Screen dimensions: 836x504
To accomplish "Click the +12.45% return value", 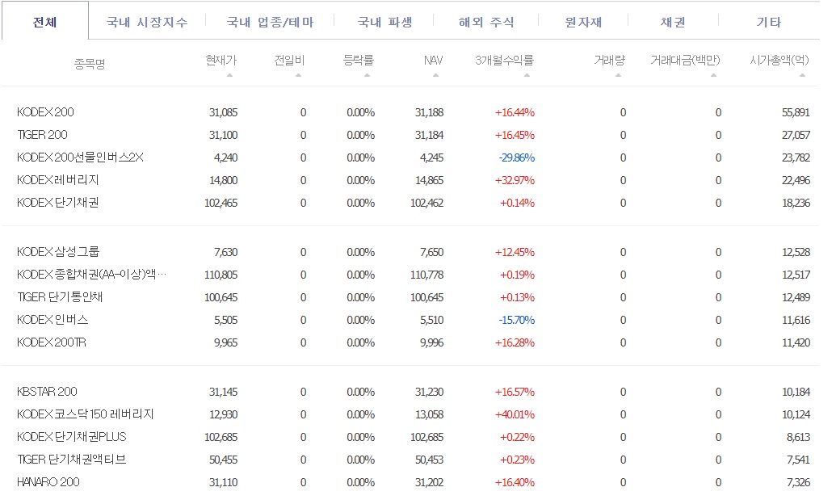I will pos(515,252).
